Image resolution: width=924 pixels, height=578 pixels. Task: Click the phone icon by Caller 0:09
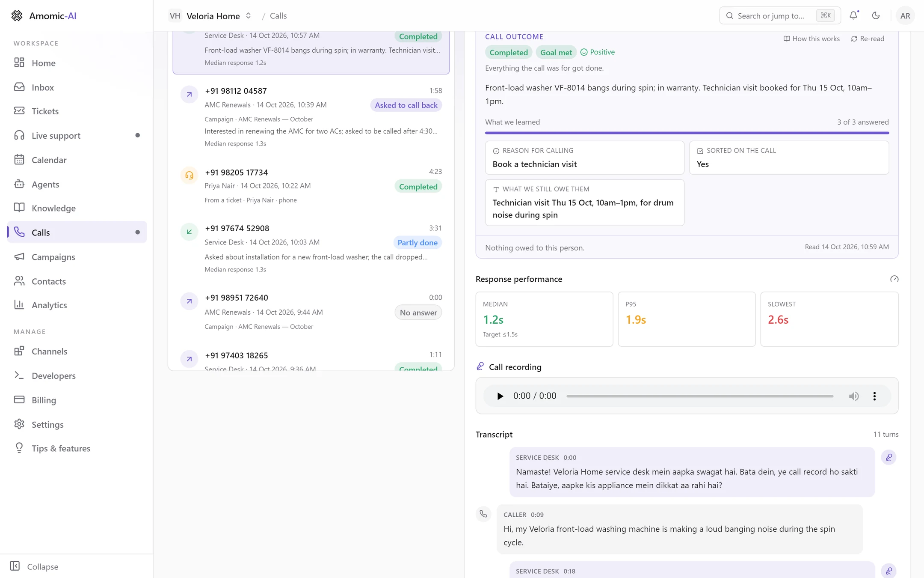pyautogui.click(x=483, y=514)
